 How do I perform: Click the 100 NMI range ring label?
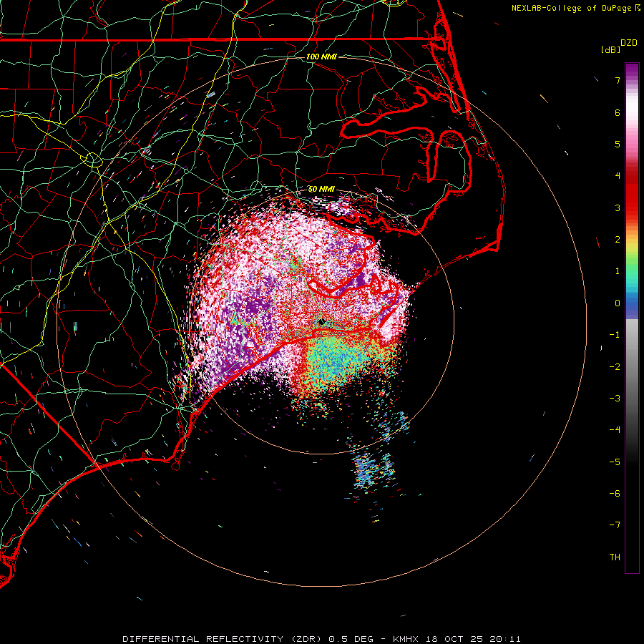pyautogui.click(x=321, y=57)
